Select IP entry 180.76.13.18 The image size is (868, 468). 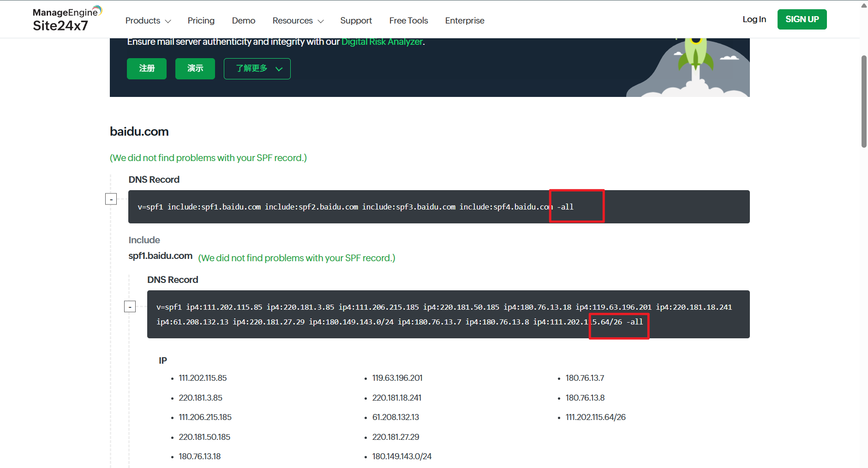[200, 456]
